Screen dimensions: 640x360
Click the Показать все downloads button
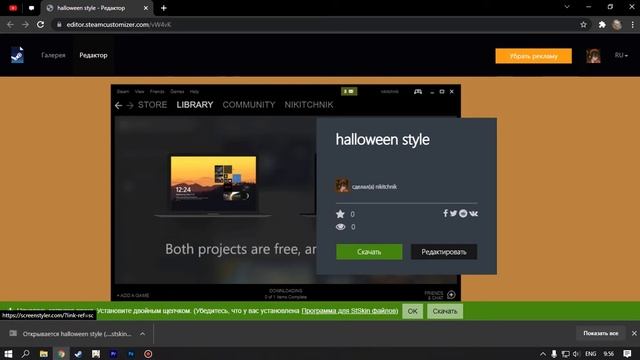coord(600,333)
